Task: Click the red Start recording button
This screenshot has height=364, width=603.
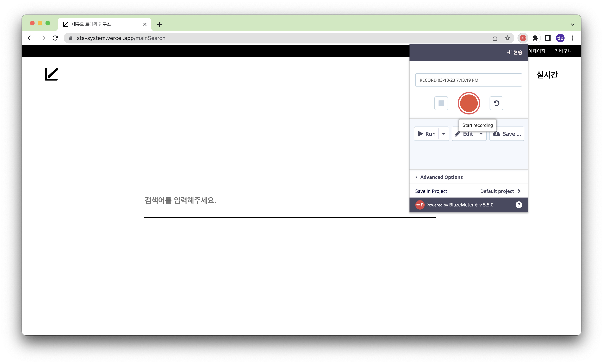Action: click(469, 103)
